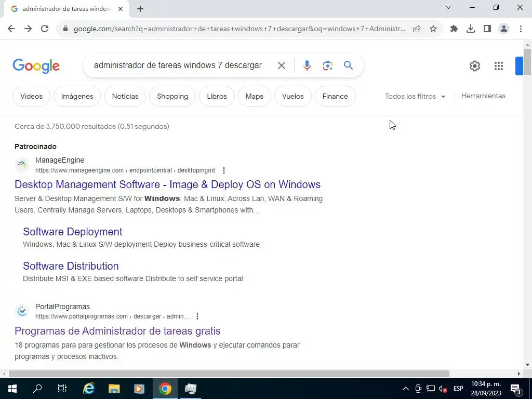Open the 'Software Deployment' sitelink
Screen dimensions: 532x399
(x=73, y=232)
